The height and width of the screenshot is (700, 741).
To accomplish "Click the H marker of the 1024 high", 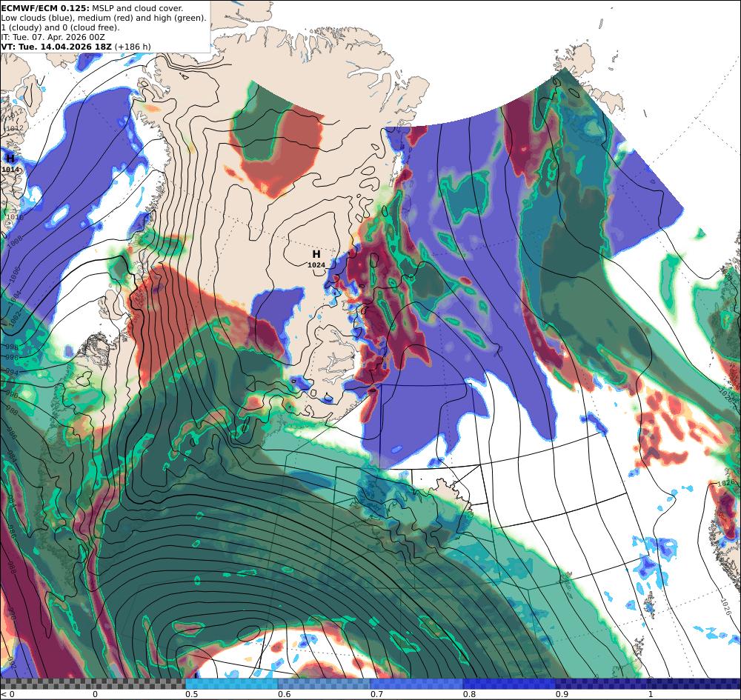I will [x=316, y=255].
